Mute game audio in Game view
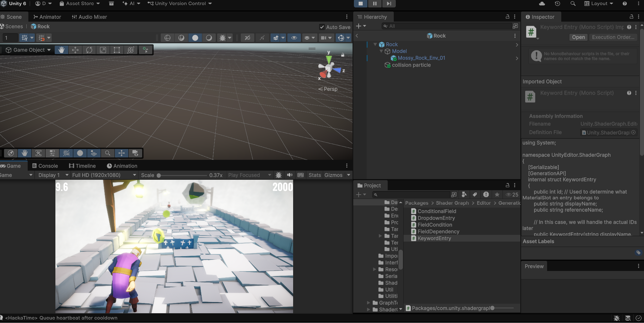Screen dimensions: 644x323 point(289,175)
